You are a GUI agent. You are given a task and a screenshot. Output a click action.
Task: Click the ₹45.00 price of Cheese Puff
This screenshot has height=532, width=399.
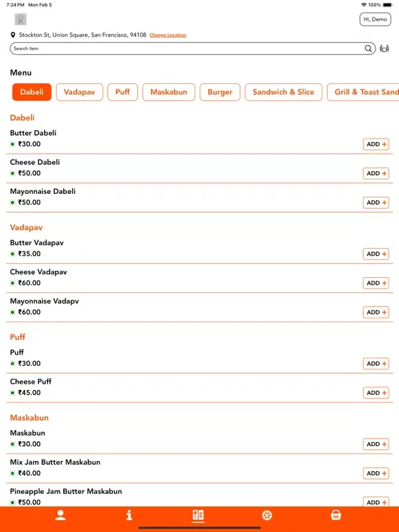(x=29, y=393)
